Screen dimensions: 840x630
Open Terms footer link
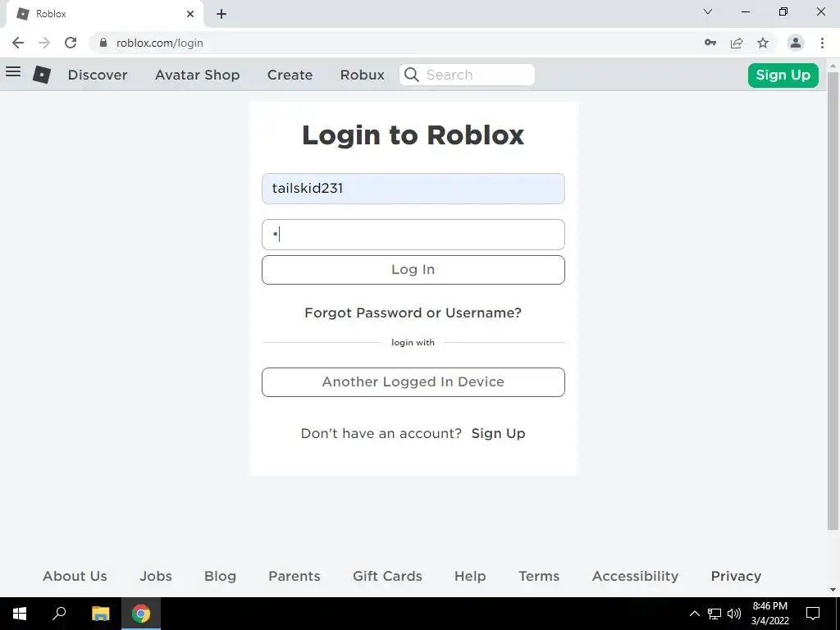[x=539, y=576]
